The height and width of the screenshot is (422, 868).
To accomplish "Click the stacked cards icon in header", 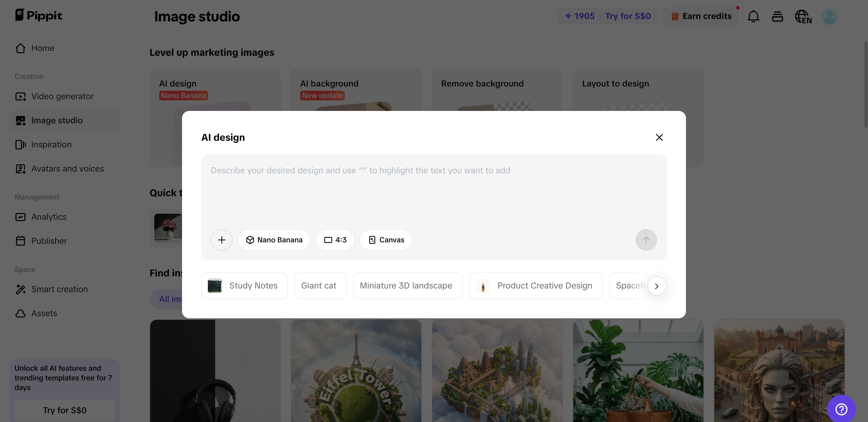I will pos(777,16).
